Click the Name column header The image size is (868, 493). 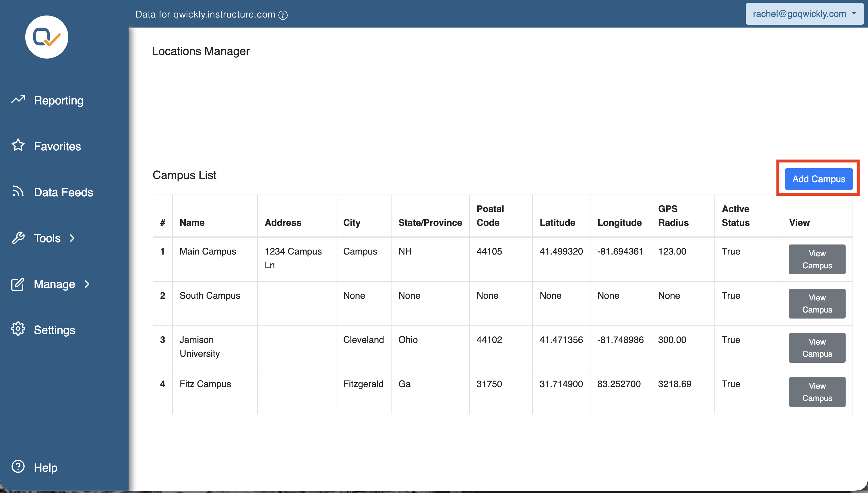coord(192,223)
